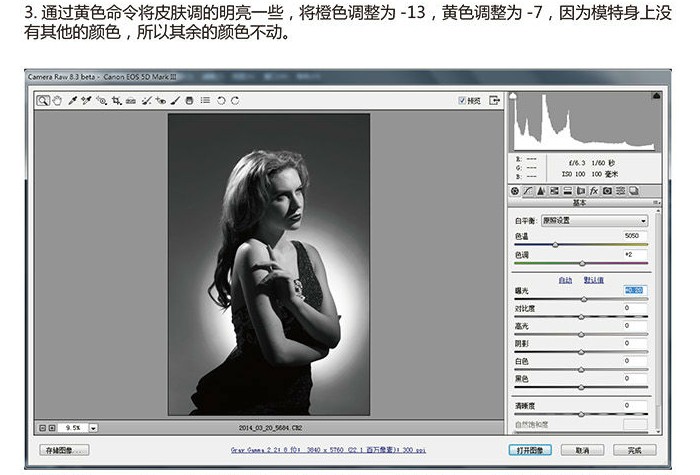
Task: Open the 白平衡 white balance dropdown
Action: coord(594,221)
